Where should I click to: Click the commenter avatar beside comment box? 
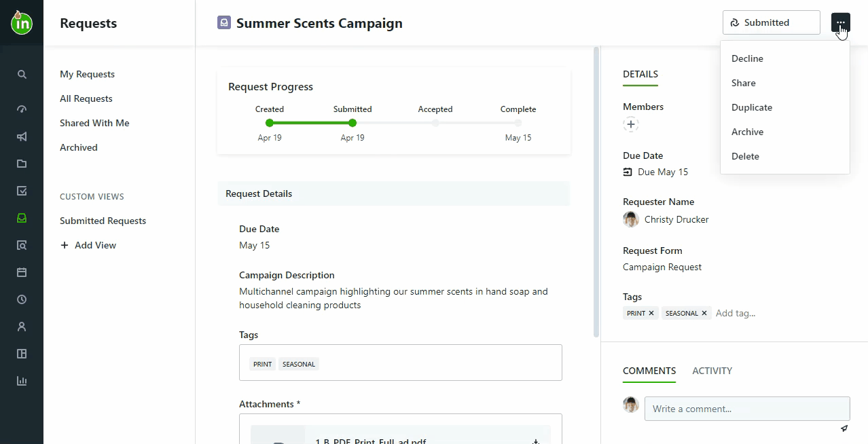(631, 405)
